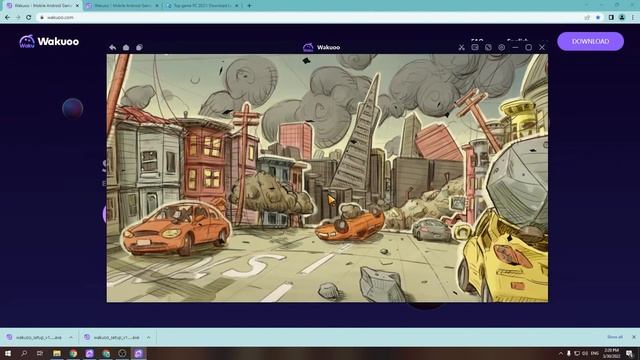Open the notification center icon
The image size is (640, 360).
tap(630, 353)
